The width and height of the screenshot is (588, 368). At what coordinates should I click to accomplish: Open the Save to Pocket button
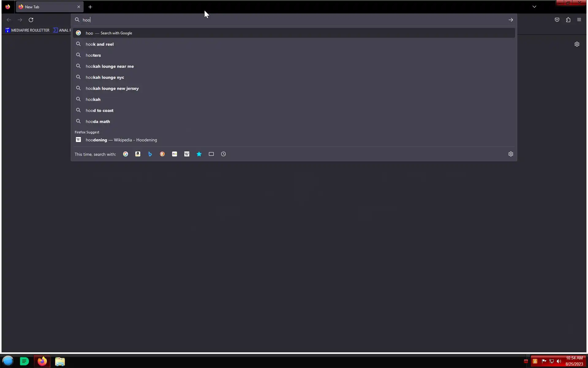click(x=557, y=20)
